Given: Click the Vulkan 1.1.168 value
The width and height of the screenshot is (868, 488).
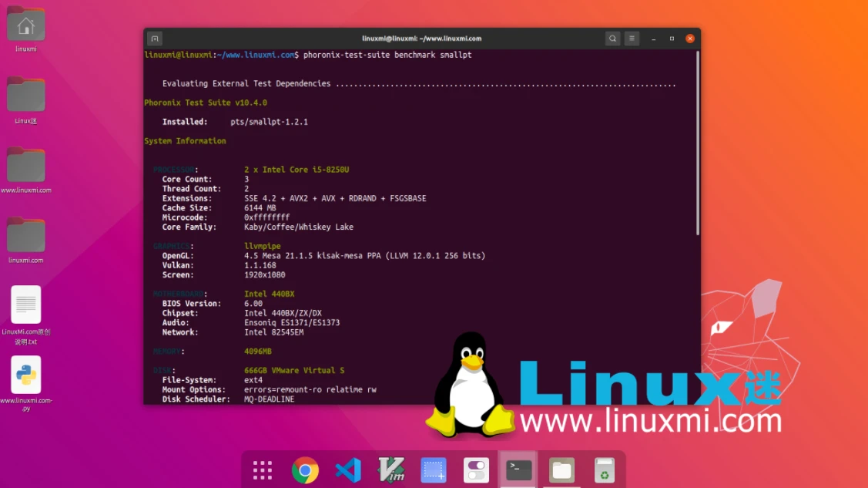Looking at the screenshot, I should point(260,265).
